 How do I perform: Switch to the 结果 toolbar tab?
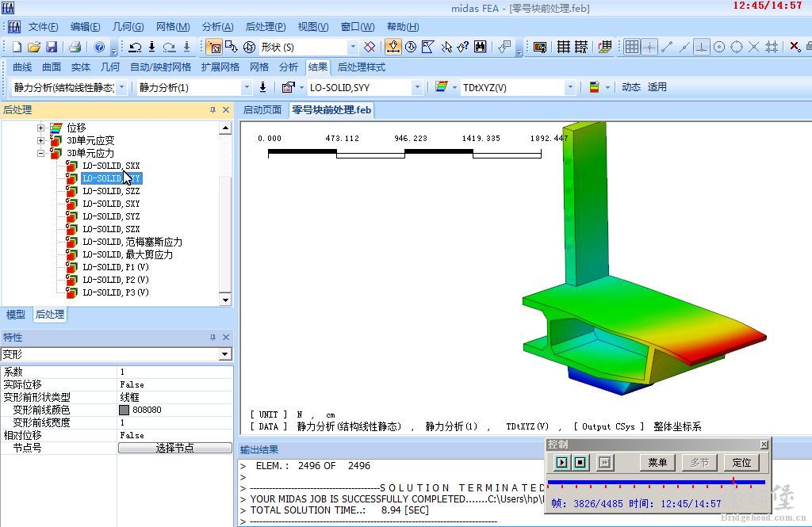click(x=317, y=67)
